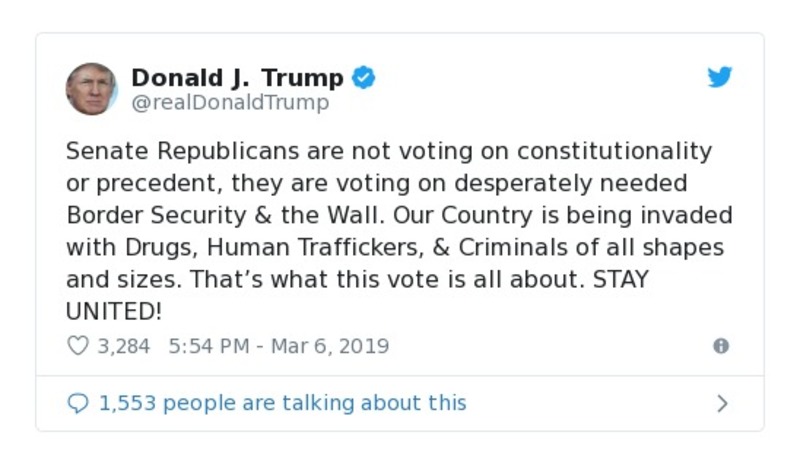800x467 pixels.
Task: Click the Mar 6, 2019 date
Action: pyautogui.click(x=329, y=346)
